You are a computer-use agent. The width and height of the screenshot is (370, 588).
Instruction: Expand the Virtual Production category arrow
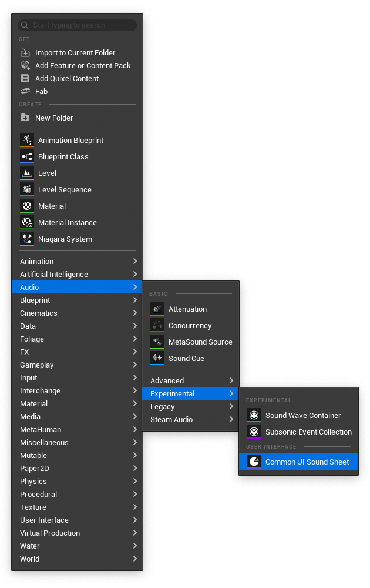point(135,533)
